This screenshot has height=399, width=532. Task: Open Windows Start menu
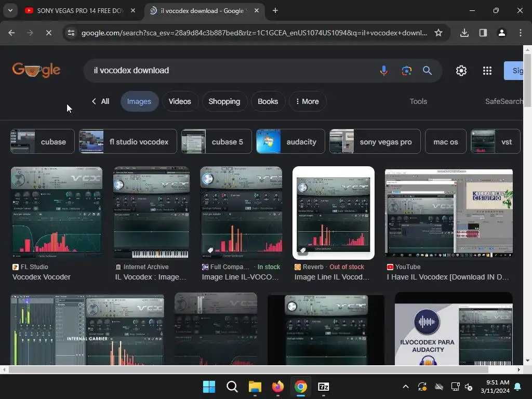209,387
